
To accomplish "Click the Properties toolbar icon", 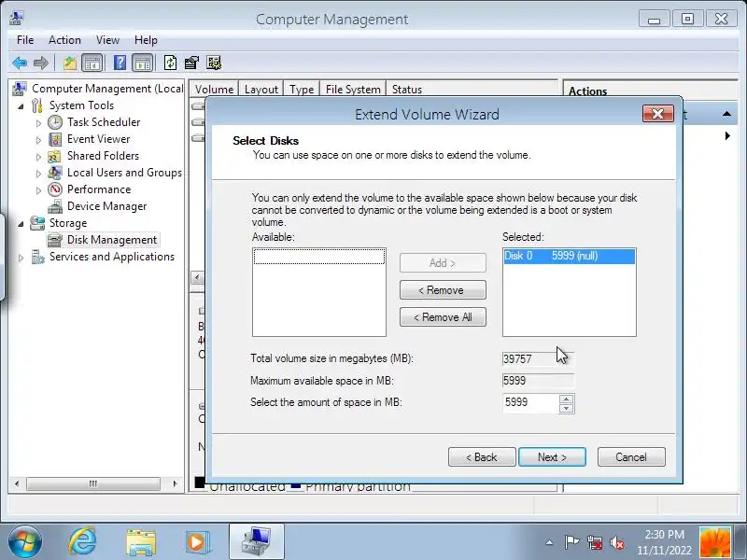I will 191,63.
